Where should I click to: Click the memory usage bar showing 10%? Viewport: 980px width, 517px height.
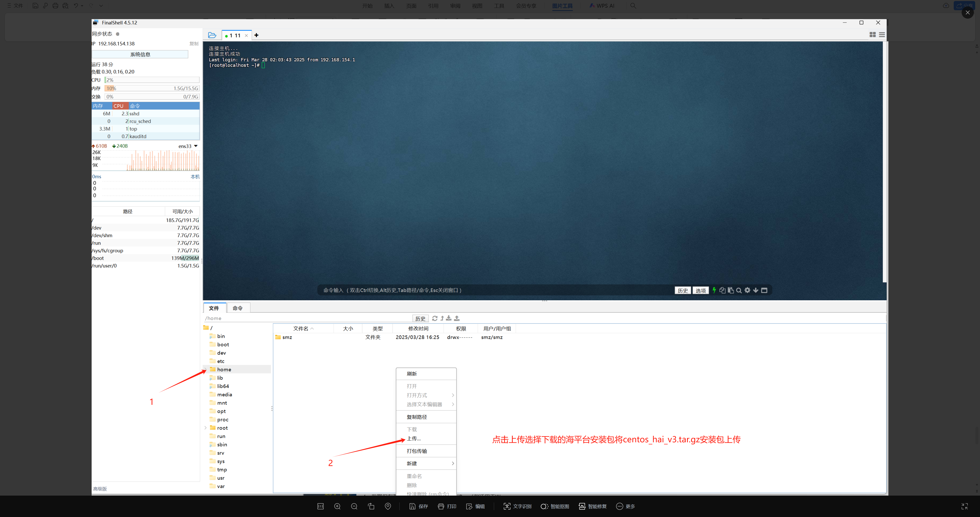pos(152,88)
